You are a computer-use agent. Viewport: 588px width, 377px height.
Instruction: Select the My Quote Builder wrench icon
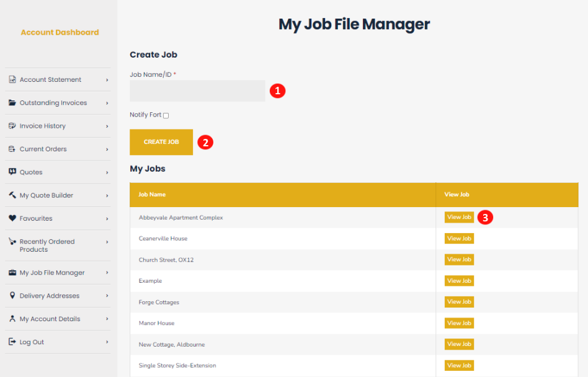pos(12,195)
